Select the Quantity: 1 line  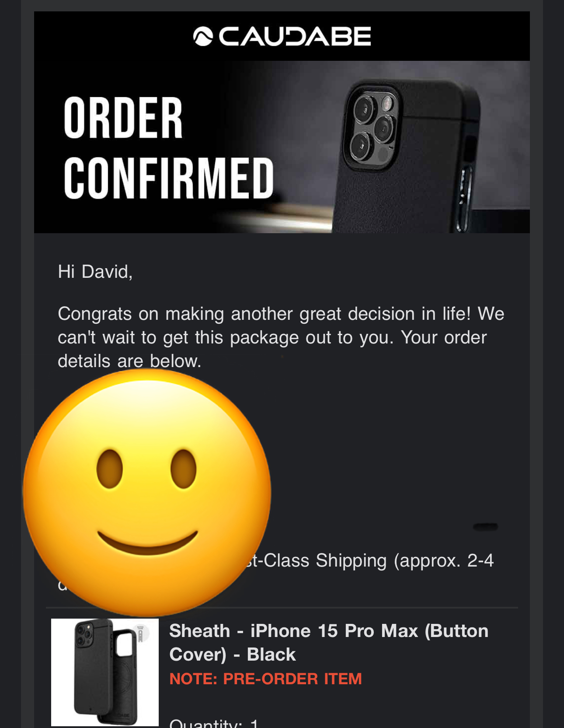(x=214, y=723)
